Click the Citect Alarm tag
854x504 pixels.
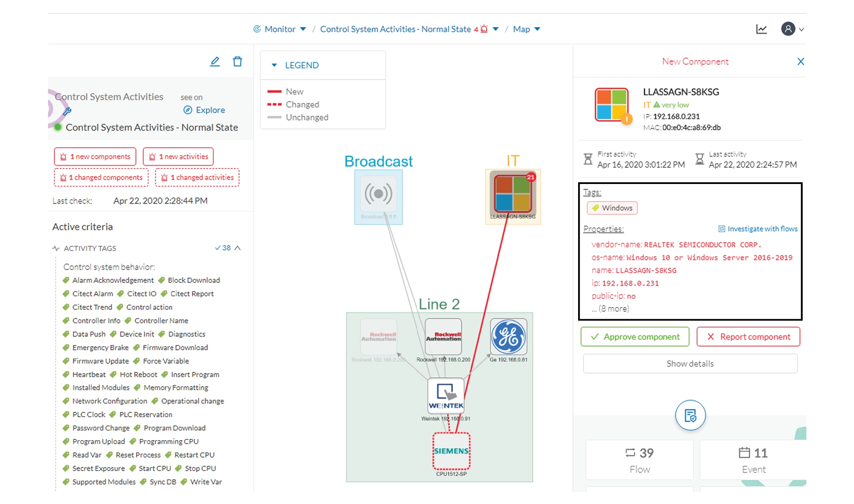[x=88, y=294]
